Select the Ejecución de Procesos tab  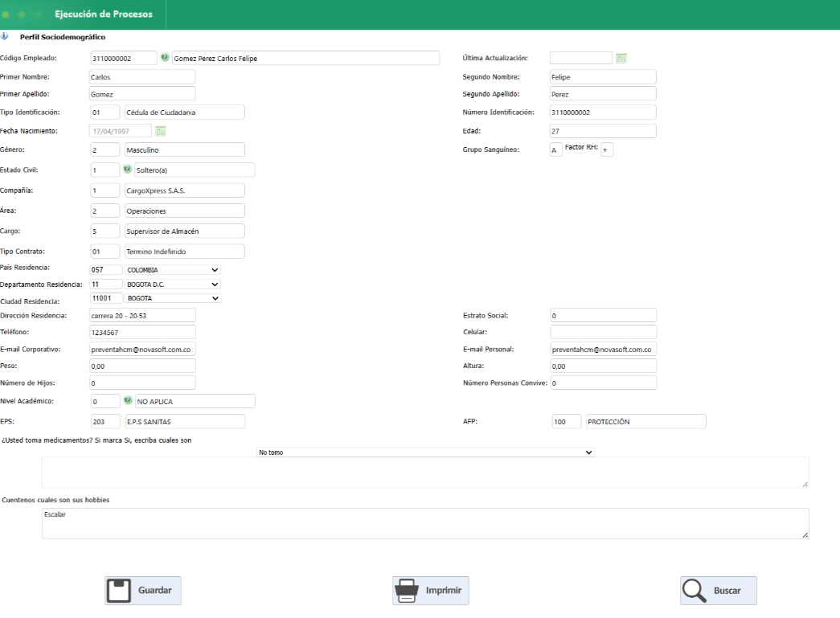click(104, 14)
